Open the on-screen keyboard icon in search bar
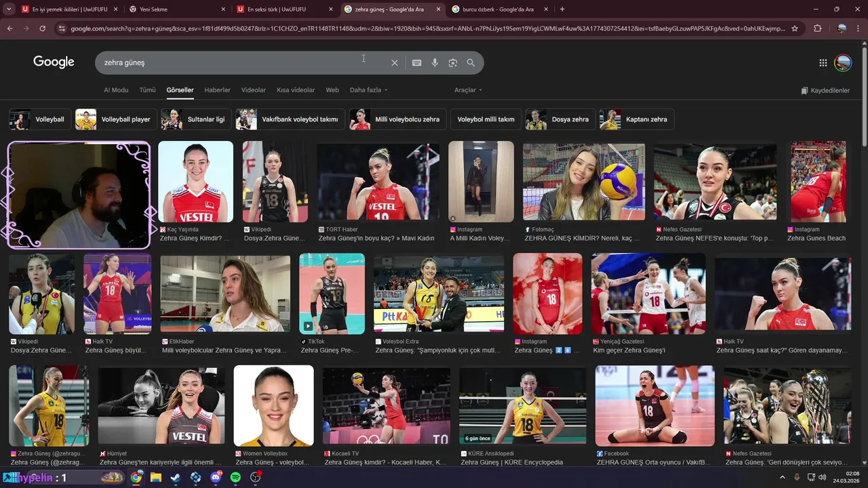The width and height of the screenshot is (868, 488). click(x=416, y=62)
